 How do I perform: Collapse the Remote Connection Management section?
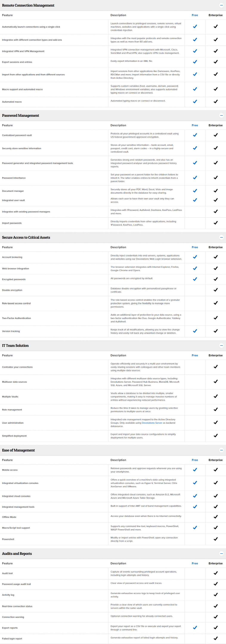click(221, 5)
